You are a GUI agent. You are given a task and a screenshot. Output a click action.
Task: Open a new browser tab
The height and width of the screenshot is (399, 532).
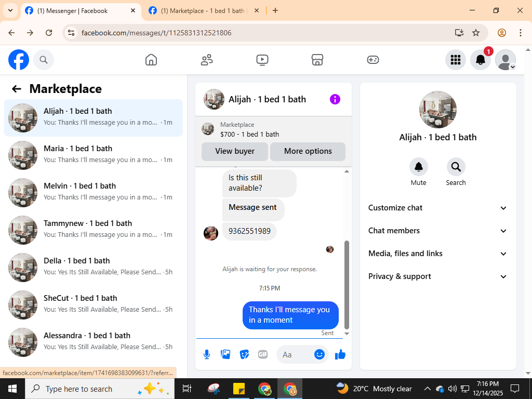pyautogui.click(x=275, y=11)
